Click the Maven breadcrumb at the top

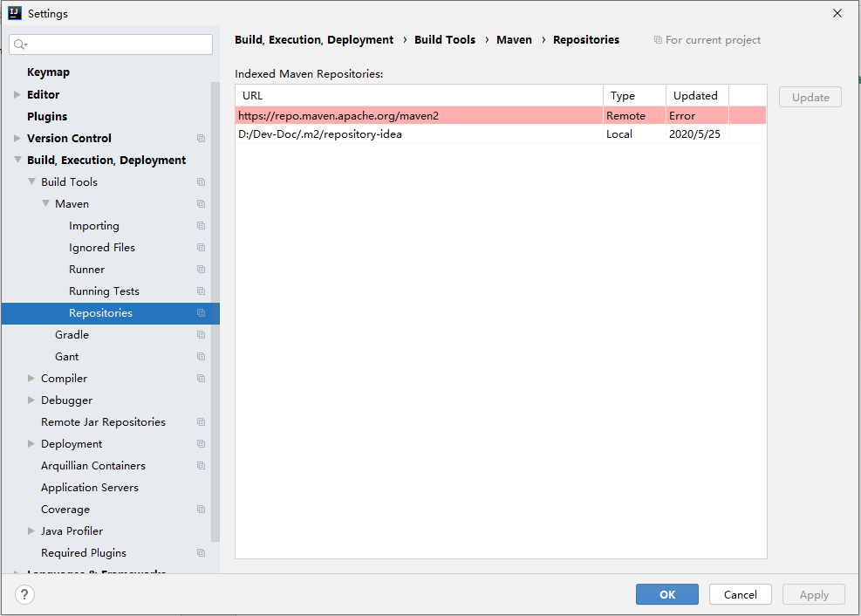514,39
